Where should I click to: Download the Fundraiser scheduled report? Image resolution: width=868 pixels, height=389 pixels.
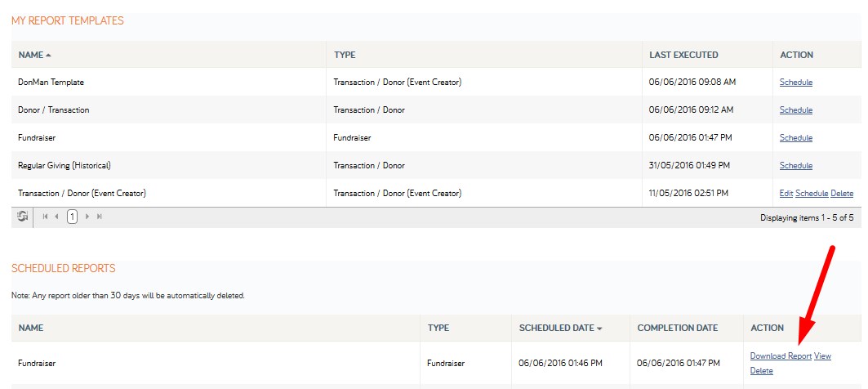pyautogui.click(x=781, y=356)
